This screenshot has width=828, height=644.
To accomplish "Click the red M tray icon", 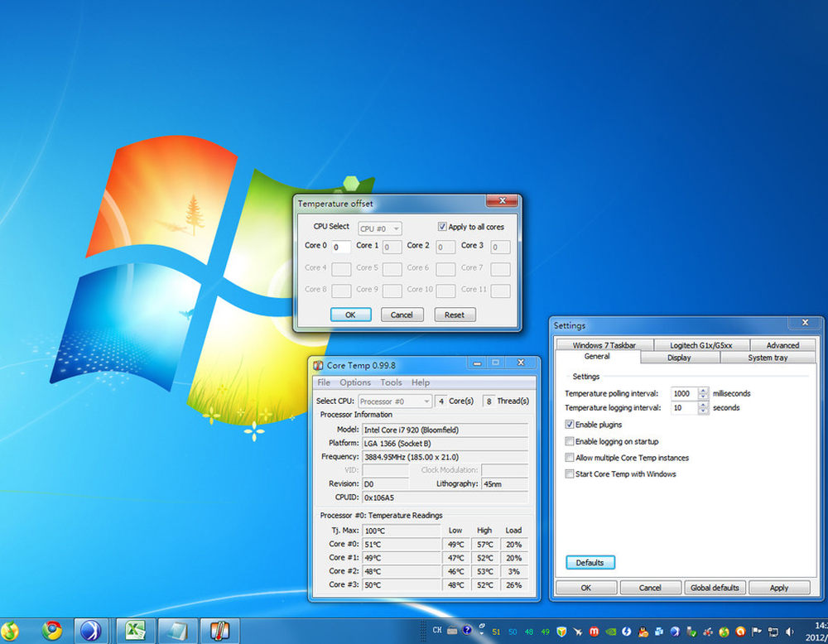I will (x=594, y=632).
